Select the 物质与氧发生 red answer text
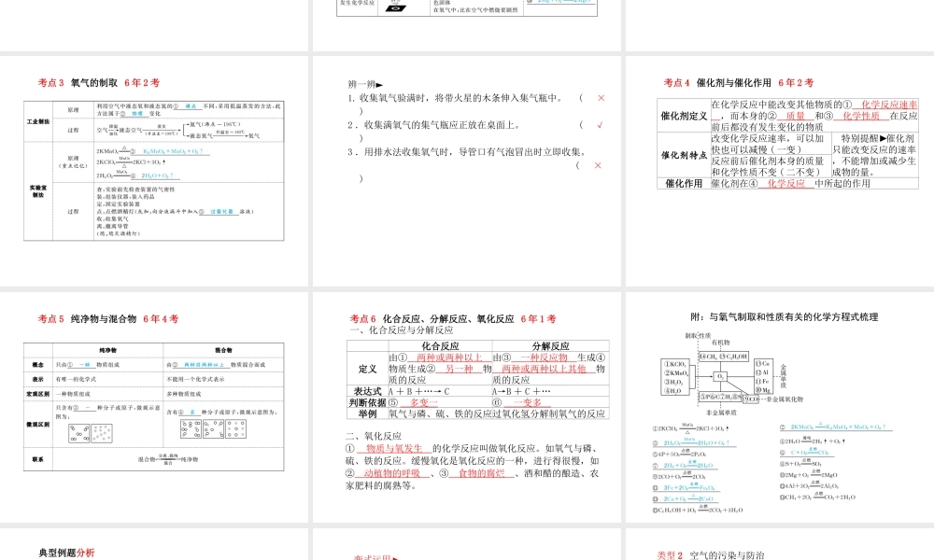The width and height of the screenshot is (934, 560). [394, 448]
